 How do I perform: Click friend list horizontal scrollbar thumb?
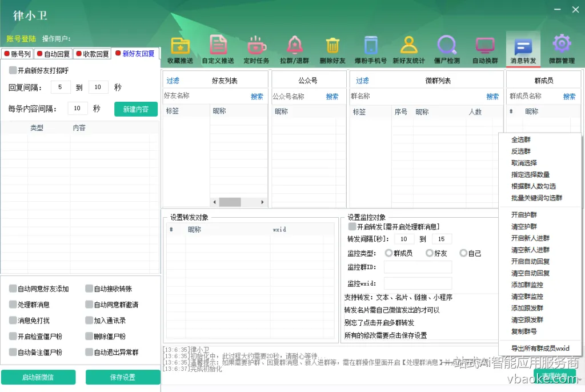pos(230,202)
